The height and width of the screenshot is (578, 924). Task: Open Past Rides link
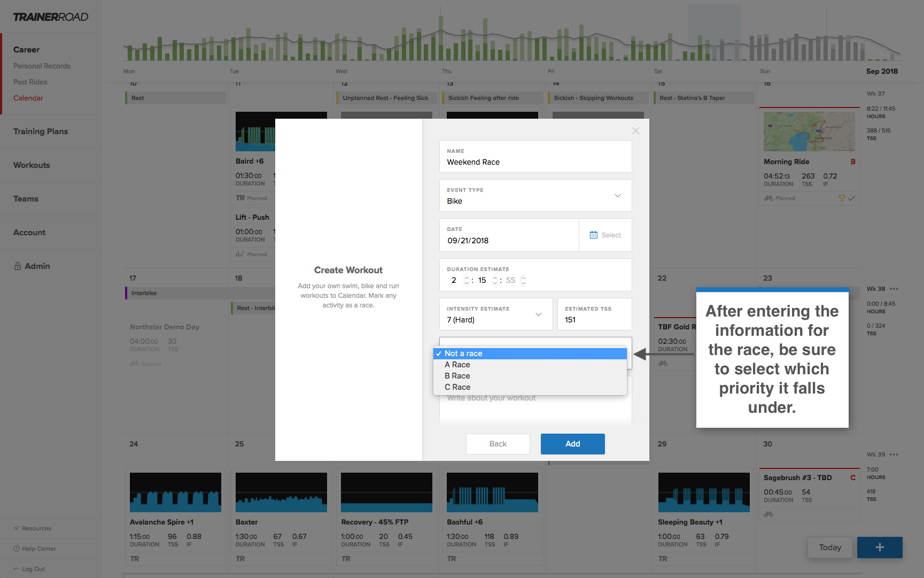(30, 82)
